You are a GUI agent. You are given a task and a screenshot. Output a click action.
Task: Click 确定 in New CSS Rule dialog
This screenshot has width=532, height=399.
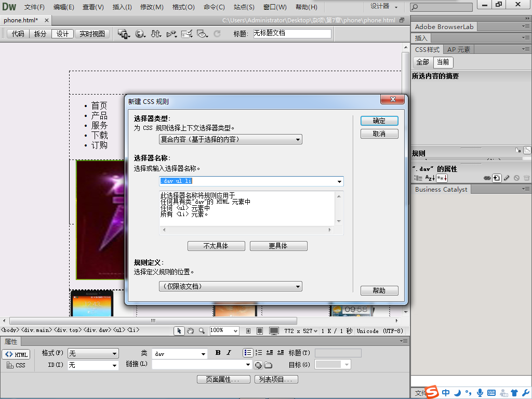pyautogui.click(x=379, y=121)
